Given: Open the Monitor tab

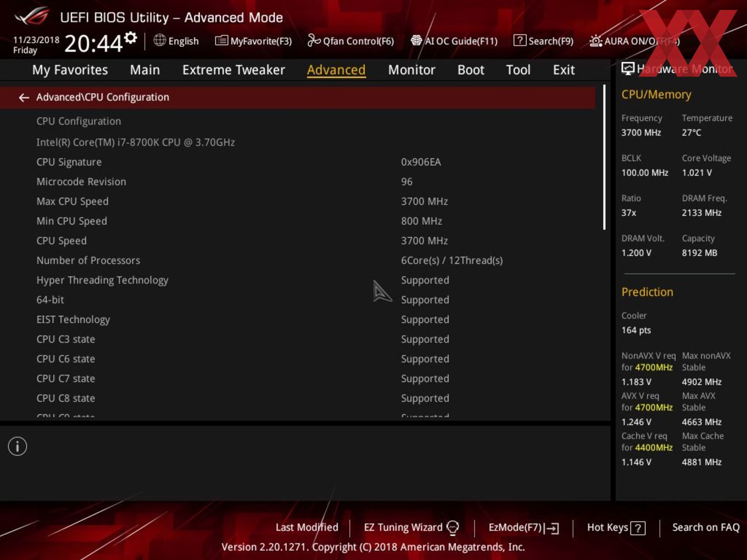Looking at the screenshot, I should pyautogui.click(x=411, y=70).
